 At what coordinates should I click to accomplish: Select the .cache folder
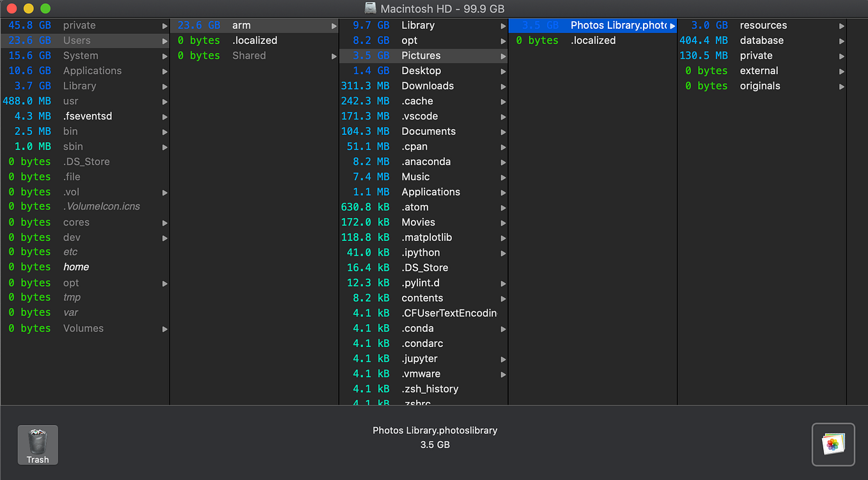click(x=424, y=101)
